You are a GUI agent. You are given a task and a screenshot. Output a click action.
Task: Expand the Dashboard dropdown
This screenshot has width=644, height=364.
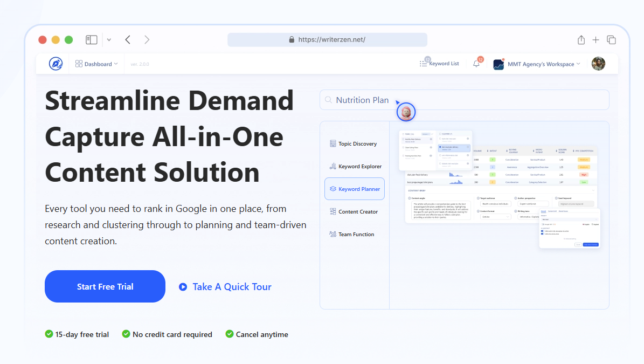96,63
